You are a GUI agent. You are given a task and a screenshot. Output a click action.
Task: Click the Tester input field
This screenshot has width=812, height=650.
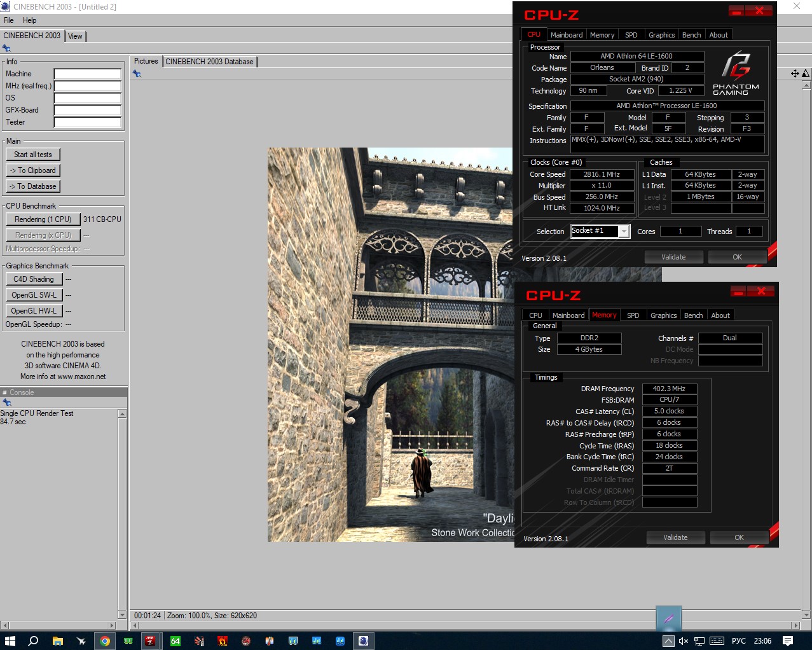click(x=88, y=122)
